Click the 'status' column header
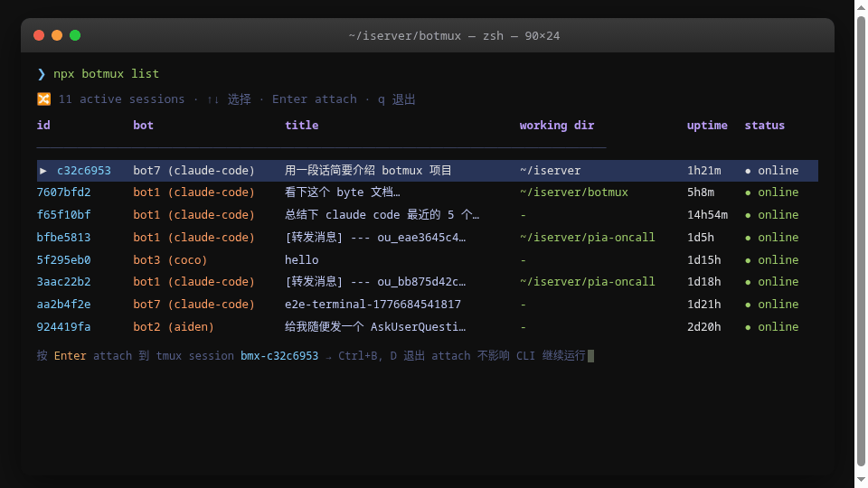Image resolution: width=868 pixels, height=488 pixels. click(x=765, y=125)
